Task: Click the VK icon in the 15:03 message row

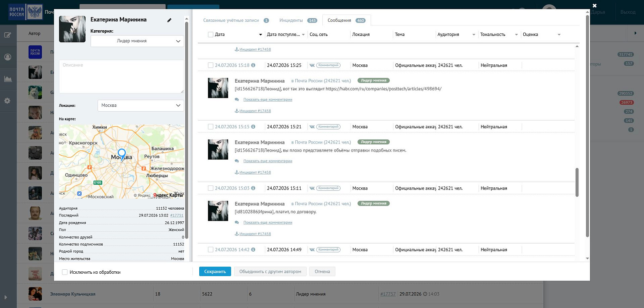Action: pyautogui.click(x=312, y=188)
